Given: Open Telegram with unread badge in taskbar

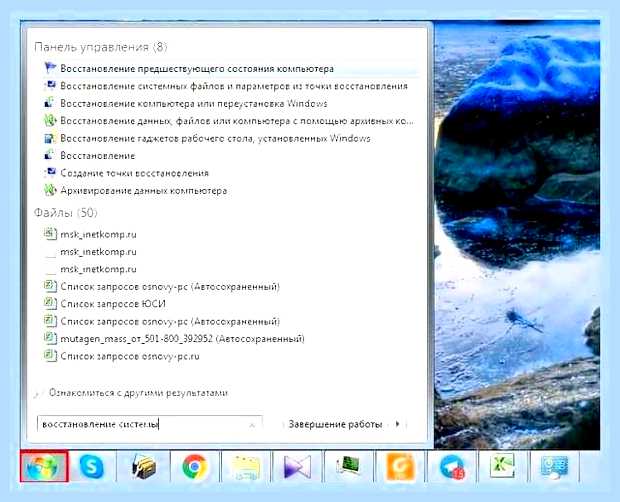Looking at the screenshot, I should (452, 467).
